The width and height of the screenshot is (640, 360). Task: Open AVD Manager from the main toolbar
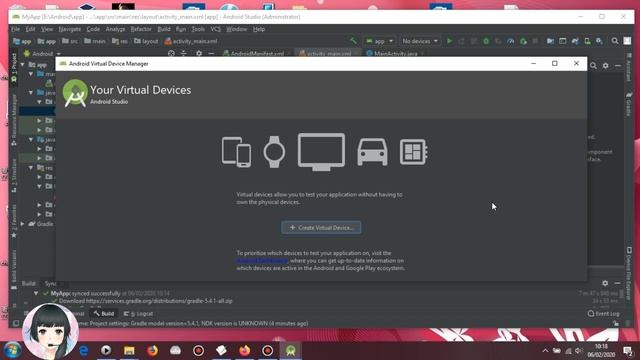pyautogui.click(x=587, y=41)
